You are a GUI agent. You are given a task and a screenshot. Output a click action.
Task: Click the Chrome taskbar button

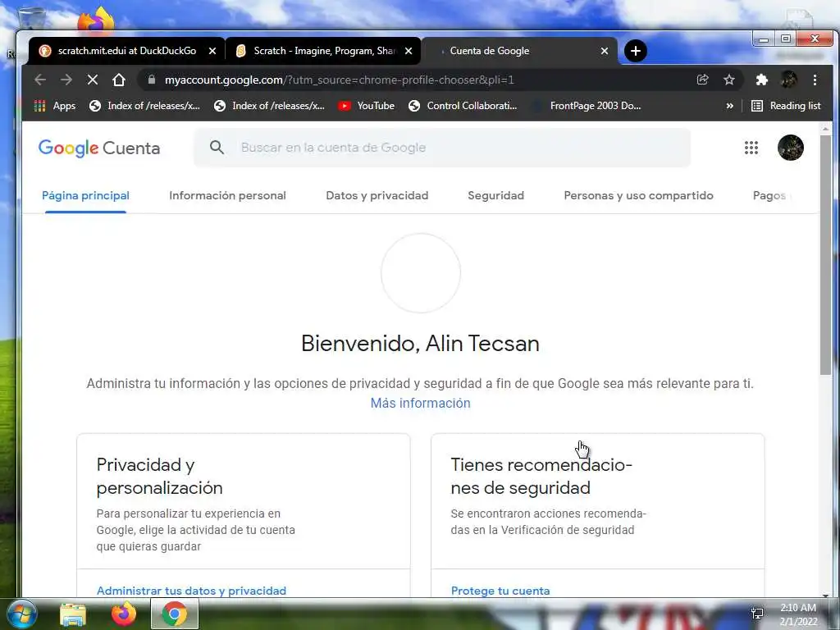click(x=175, y=614)
